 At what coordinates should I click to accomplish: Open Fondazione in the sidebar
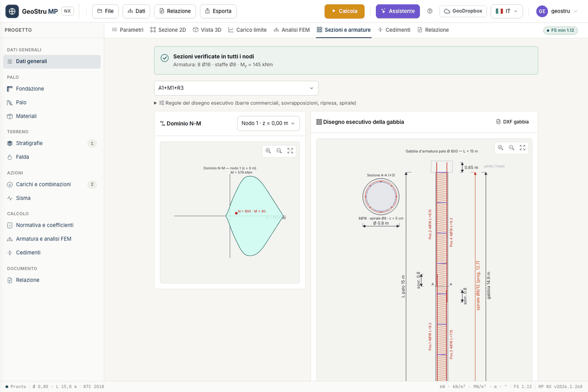[52, 89]
